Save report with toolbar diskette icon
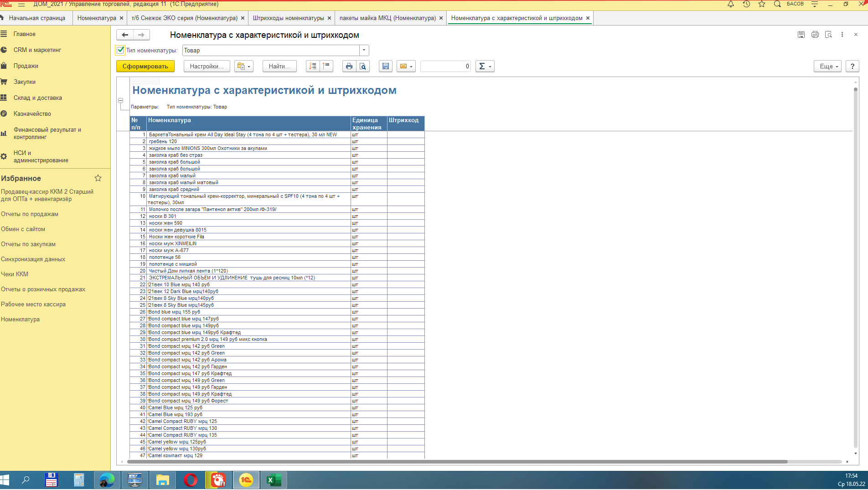 pos(385,66)
